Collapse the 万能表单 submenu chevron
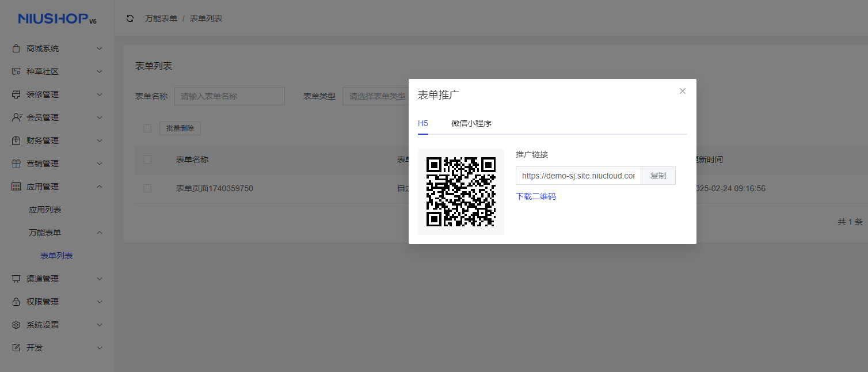 click(100, 233)
